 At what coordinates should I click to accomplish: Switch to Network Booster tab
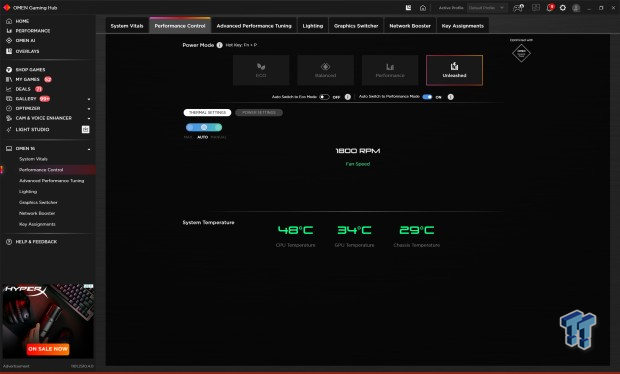pyautogui.click(x=410, y=26)
